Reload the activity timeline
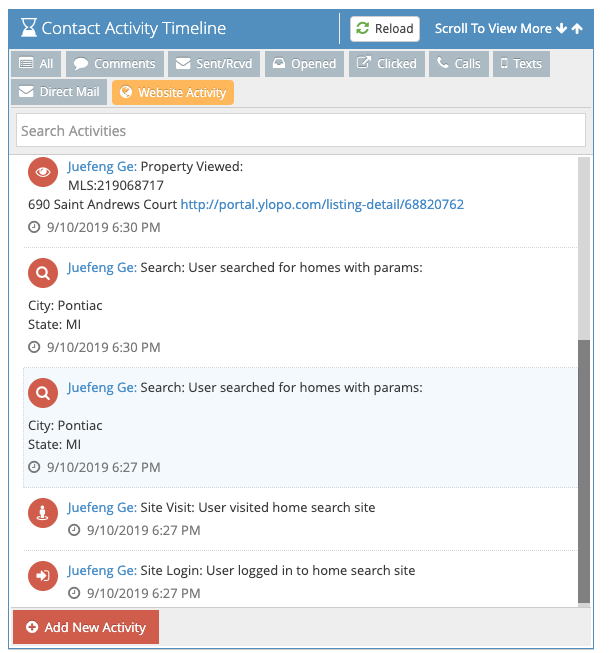613x653 pixels. (385, 29)
